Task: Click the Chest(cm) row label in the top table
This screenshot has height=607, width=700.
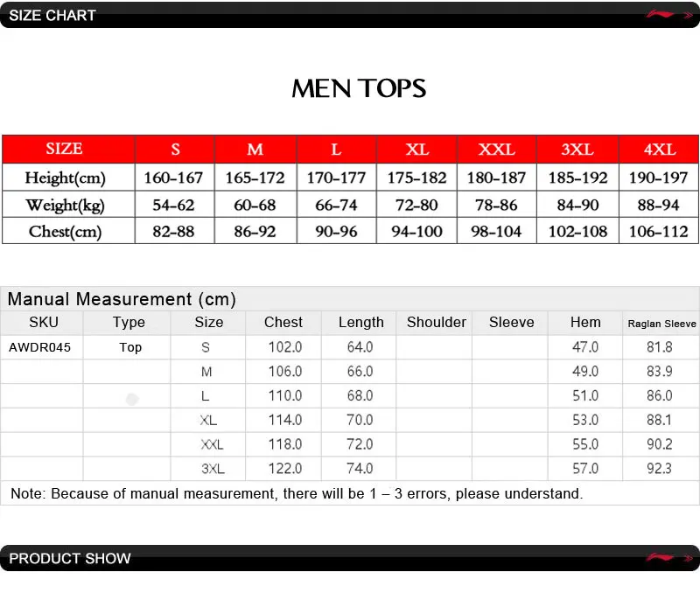Action: pos(65,231)
